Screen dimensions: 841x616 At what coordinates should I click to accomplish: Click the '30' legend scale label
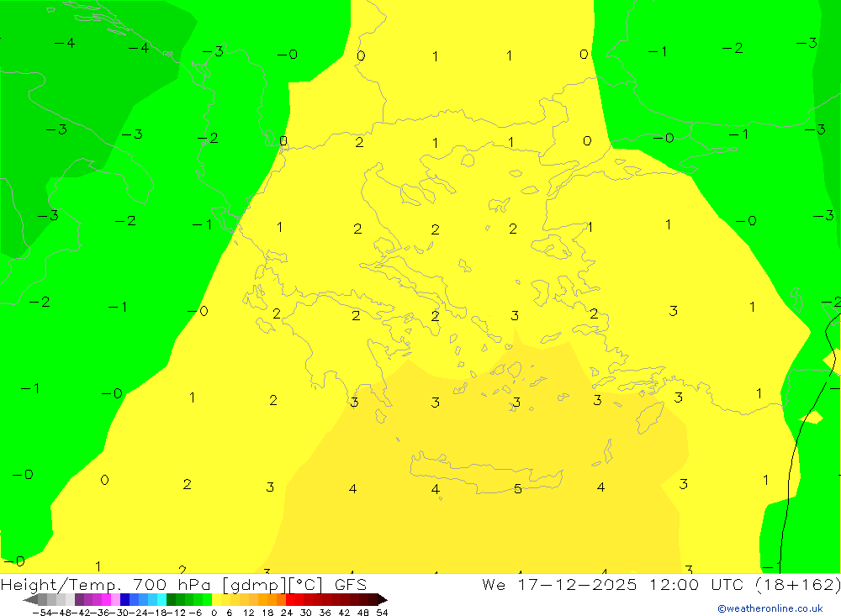306,613
